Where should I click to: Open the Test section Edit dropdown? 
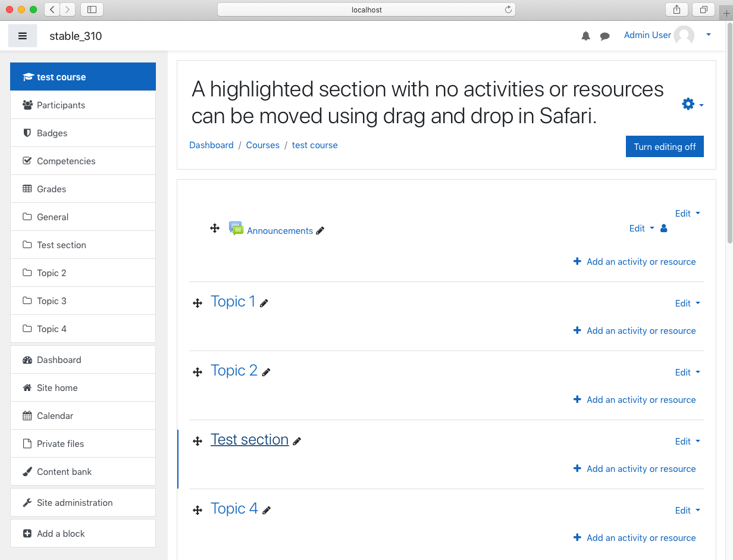(x=688, y=442)
